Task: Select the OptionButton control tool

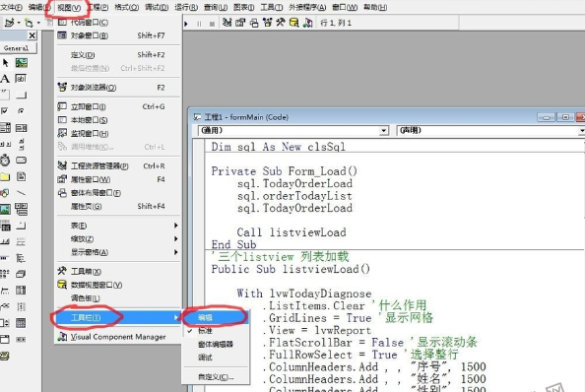Action: pyautogui.click(x=21, y=110)
